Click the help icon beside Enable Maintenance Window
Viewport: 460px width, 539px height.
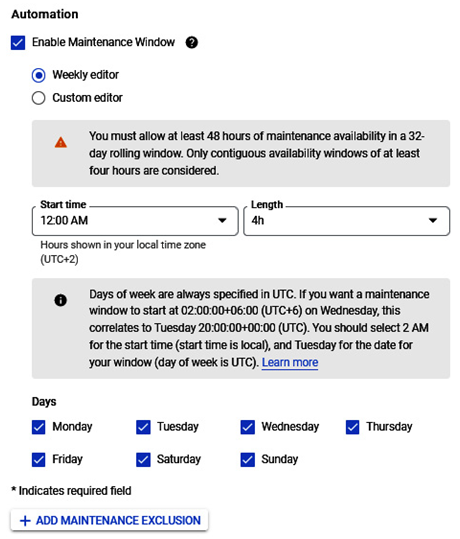point(191,43)
